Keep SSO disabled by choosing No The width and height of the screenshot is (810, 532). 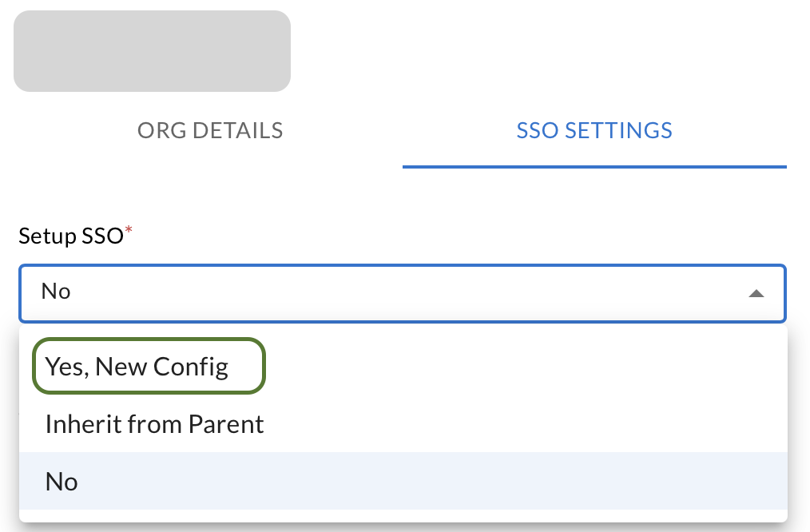pos(62,482)
